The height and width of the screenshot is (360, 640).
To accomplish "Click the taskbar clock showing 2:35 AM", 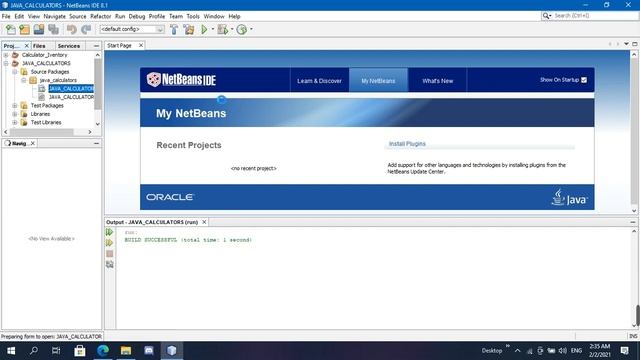I will coord(600,351).
